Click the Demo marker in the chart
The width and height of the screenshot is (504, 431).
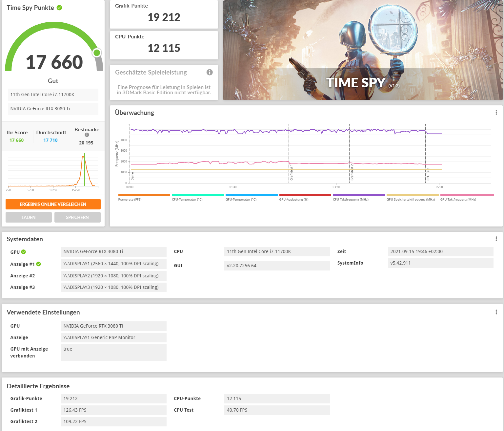132,177
